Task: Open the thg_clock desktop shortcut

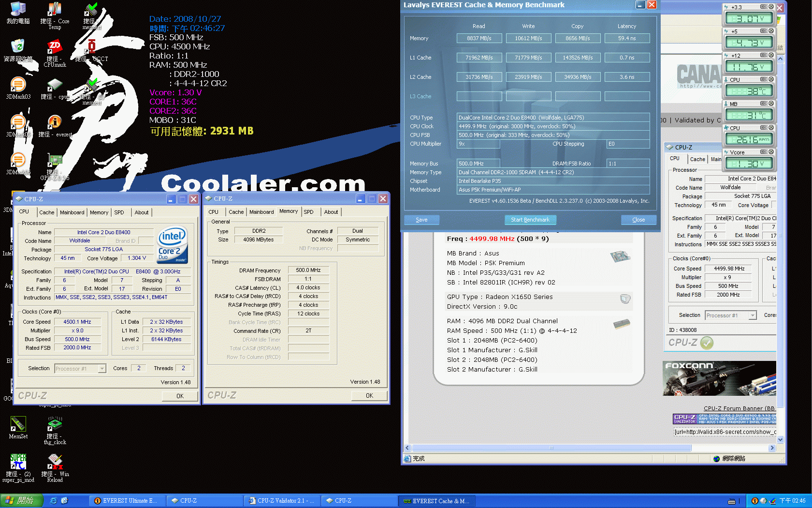Action: point(55,431)
